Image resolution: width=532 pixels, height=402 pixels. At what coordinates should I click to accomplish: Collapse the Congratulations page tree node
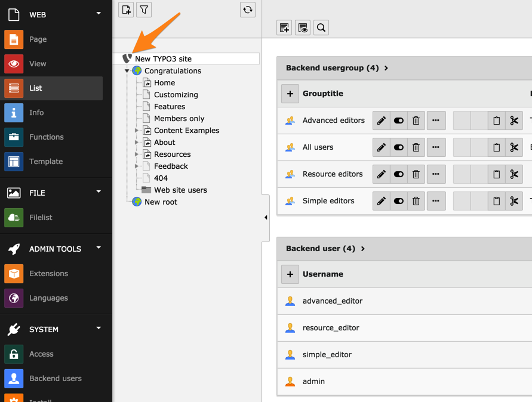127,70
